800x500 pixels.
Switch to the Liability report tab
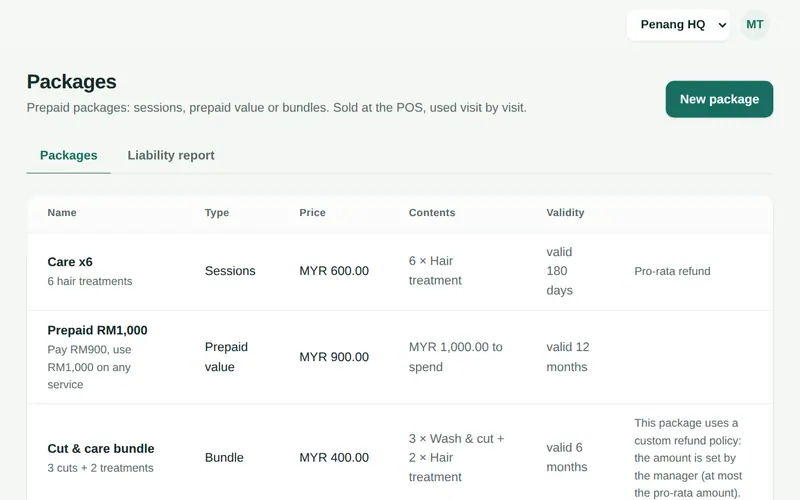pos(171,155)
